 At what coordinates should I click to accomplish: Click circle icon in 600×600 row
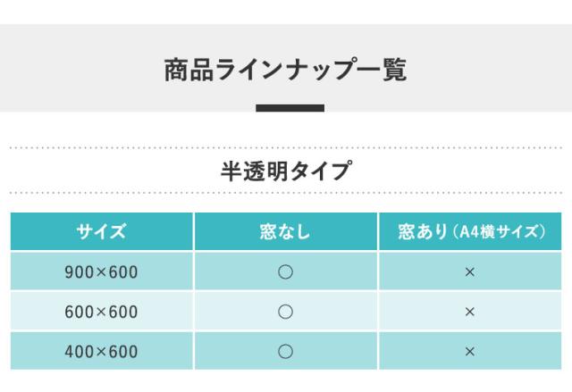click(285, 312)
